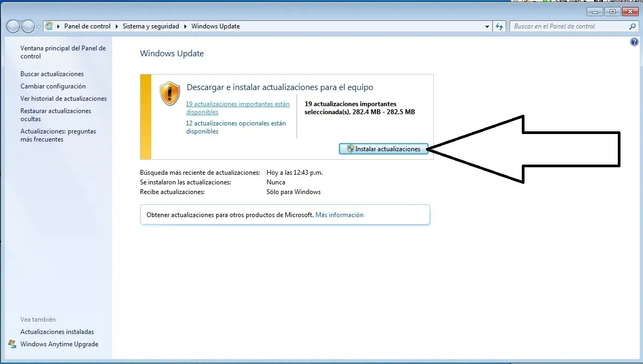Click 'Restaurar actualizaciones ocultas'
The image size is (643, 364).
click(56, 115)
